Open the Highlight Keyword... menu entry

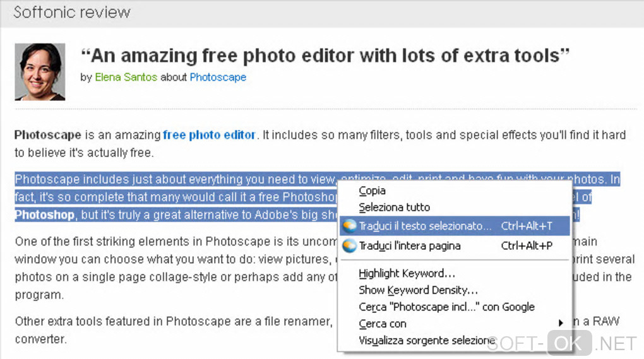click(407, 273)
